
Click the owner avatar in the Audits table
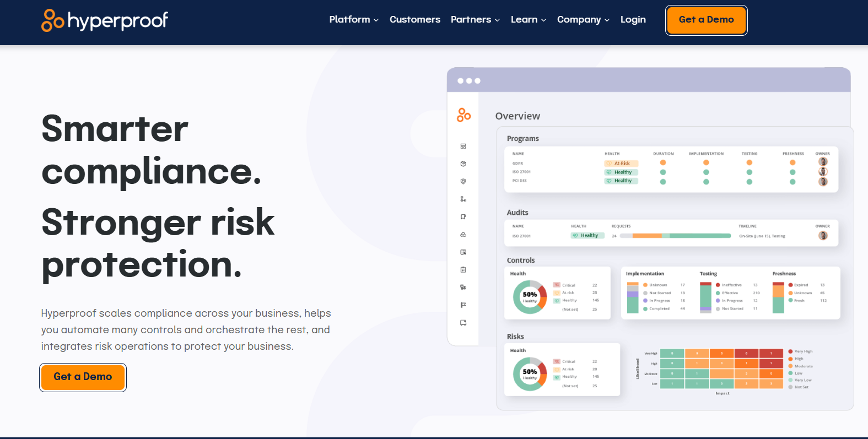[x=823, y=235]
